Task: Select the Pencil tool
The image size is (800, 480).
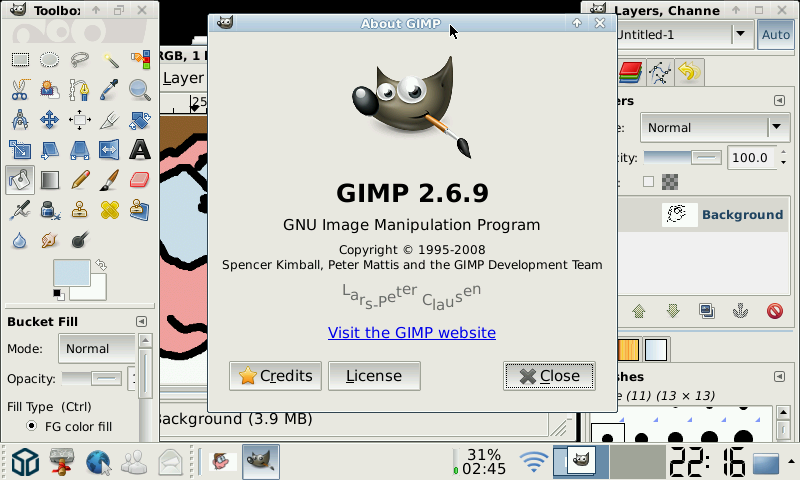Action: click(80, 180)
